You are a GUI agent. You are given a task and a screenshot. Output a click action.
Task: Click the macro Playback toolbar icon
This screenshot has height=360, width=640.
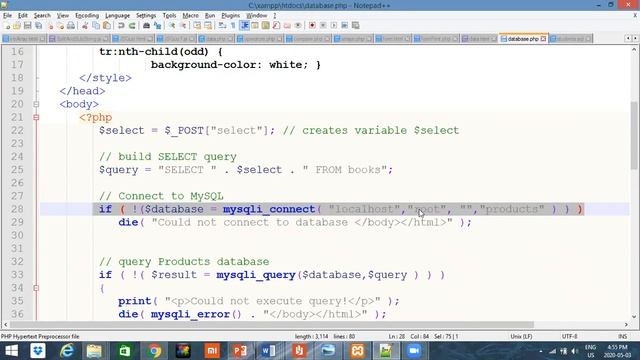pyautogui.click(x=334, y=26)
